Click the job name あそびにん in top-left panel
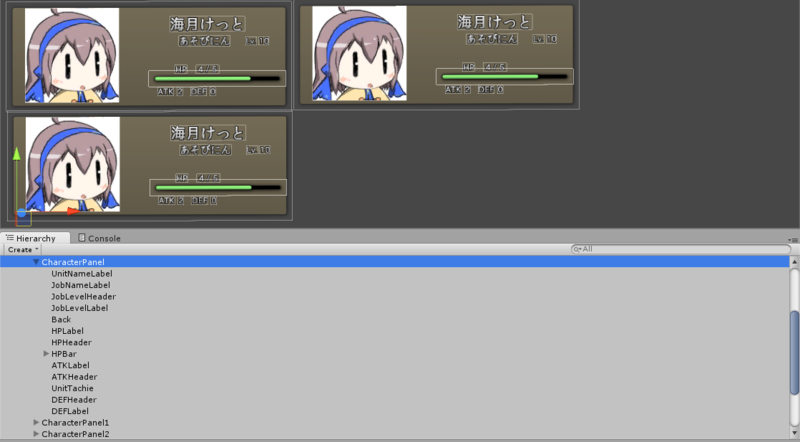 205,41
